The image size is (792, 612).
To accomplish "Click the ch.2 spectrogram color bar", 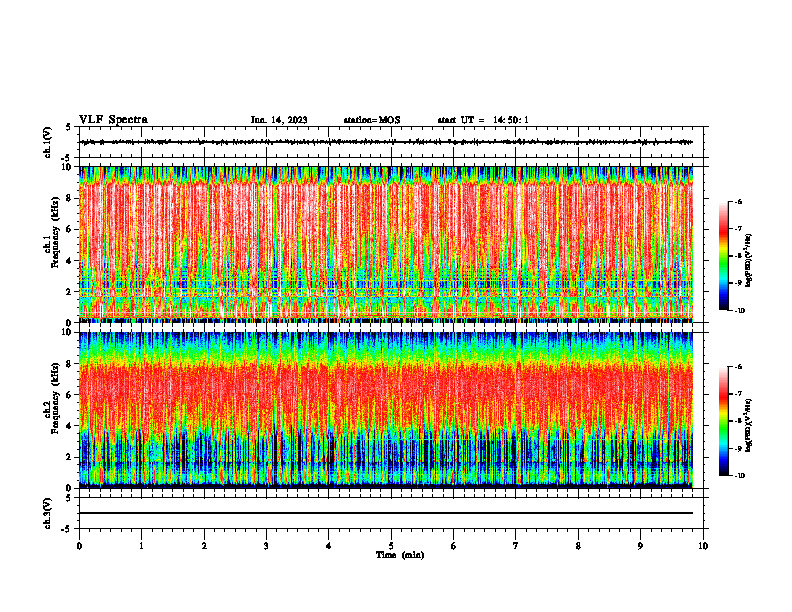I will point(723,421).
